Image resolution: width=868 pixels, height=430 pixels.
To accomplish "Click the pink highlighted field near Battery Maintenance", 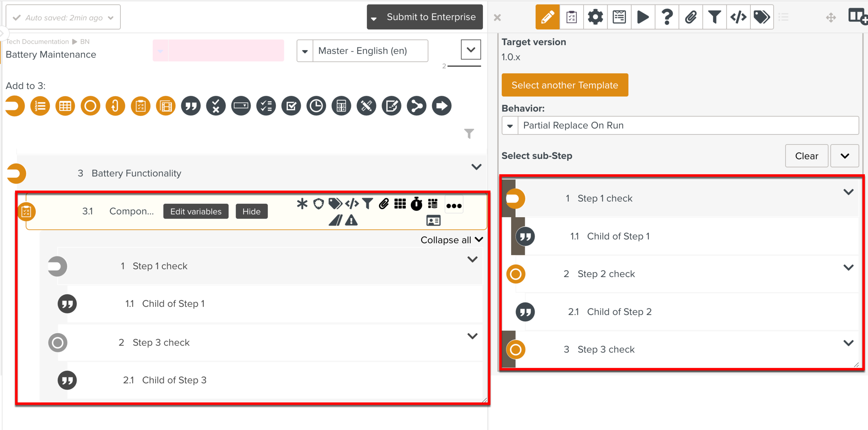I will [218, 50].
